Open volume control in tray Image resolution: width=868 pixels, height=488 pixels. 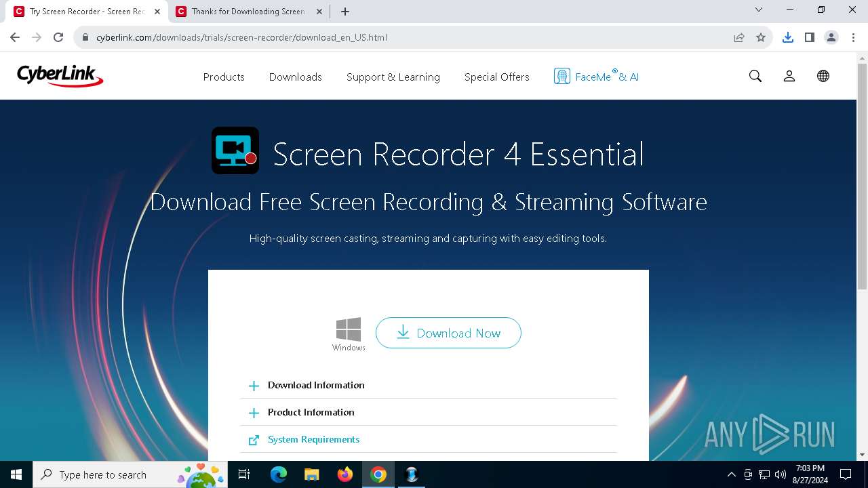pos(780,474)
